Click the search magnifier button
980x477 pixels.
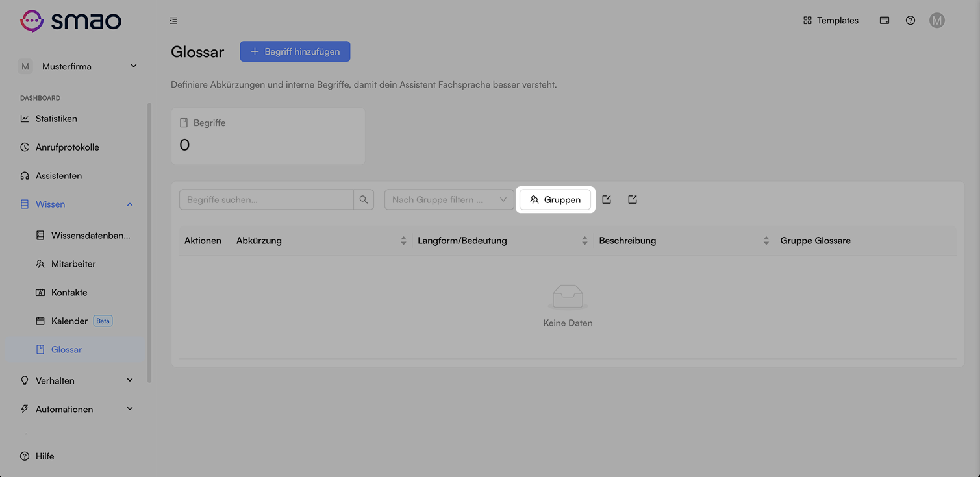coord(364,200)
